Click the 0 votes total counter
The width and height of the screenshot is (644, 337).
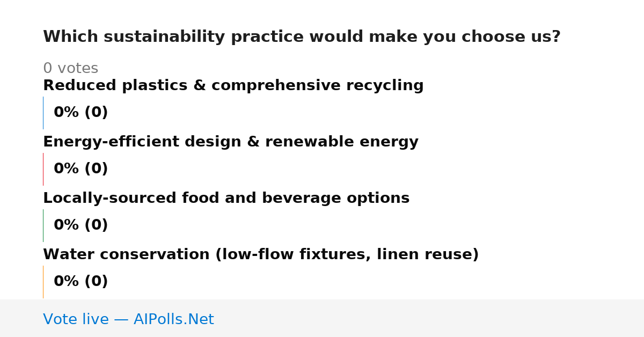[70, 69]
